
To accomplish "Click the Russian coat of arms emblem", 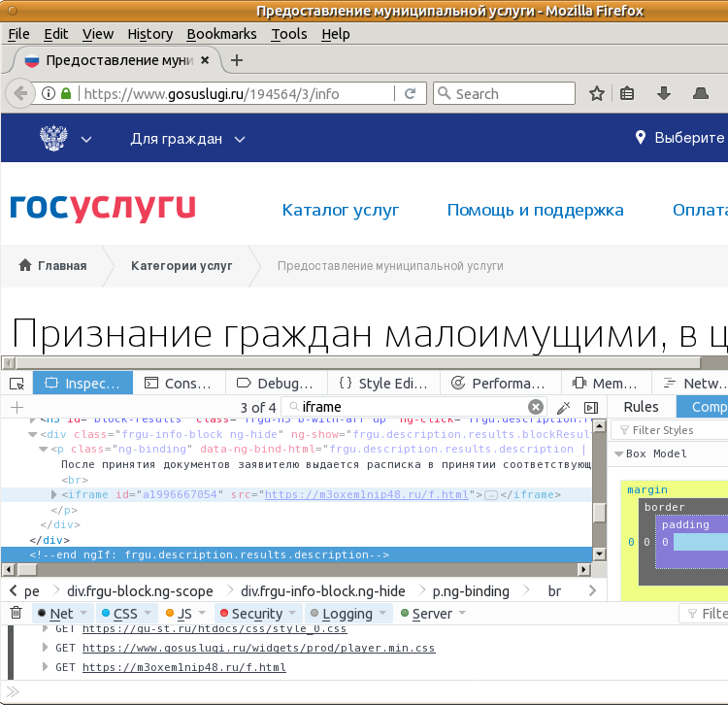I will tap(53, 139).
